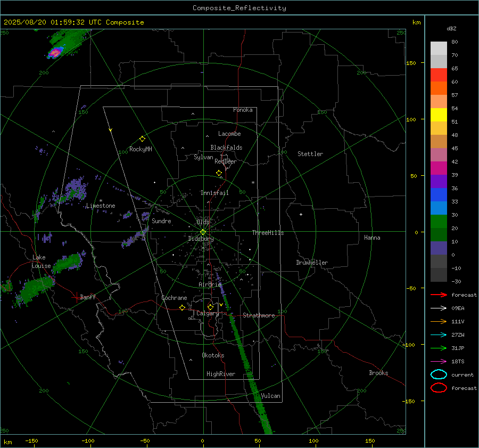Click the Calgary city label
The width and height of the screenshot is (479, 448).
(208, 313)
